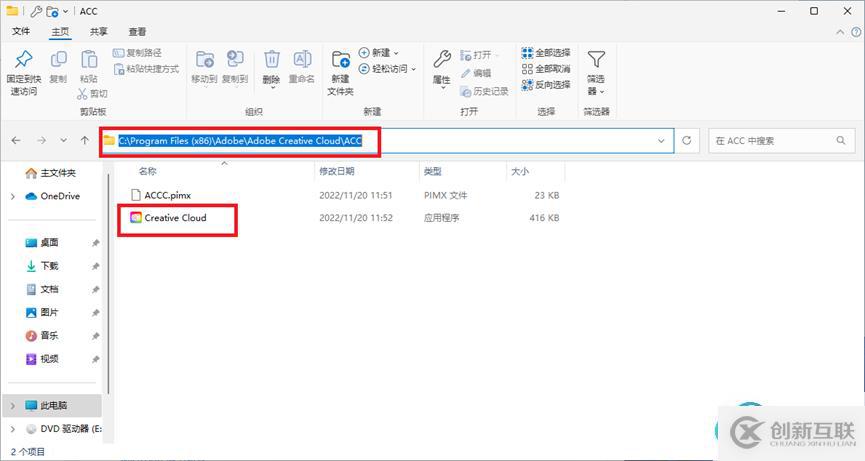Click Edit (编辑) in ribbon
The width and height of the screenshot is (865, 461).
tap(476, 73)
